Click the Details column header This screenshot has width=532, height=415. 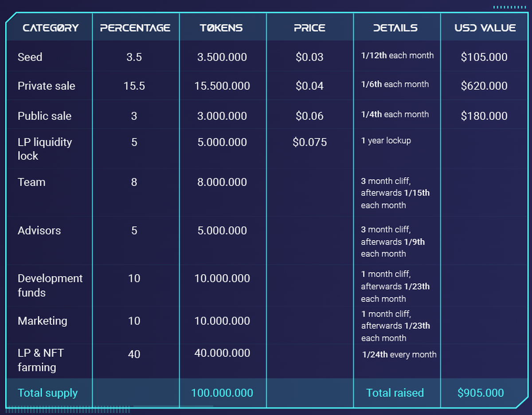[x=395, y=28]
